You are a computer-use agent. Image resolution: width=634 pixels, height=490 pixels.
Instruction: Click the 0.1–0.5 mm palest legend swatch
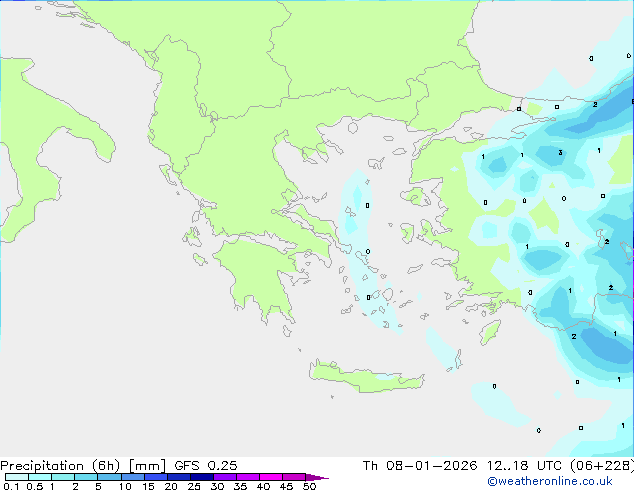(17, 477)
